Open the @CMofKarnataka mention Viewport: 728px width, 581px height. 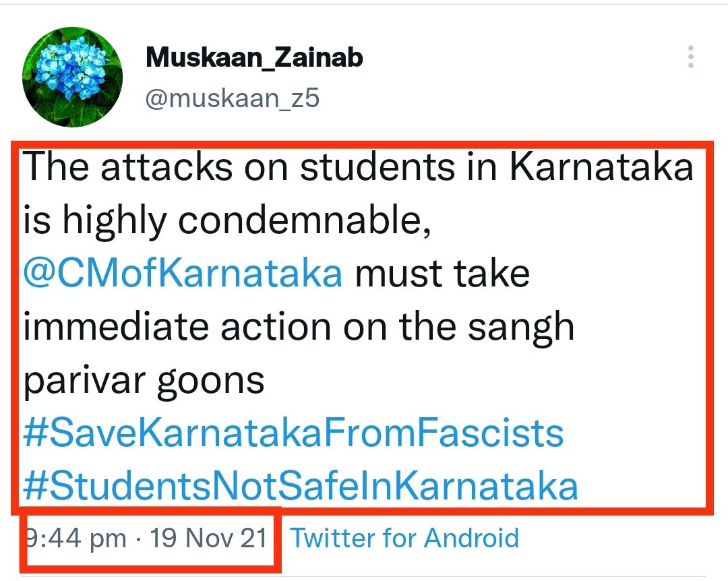tap(182, 274)
